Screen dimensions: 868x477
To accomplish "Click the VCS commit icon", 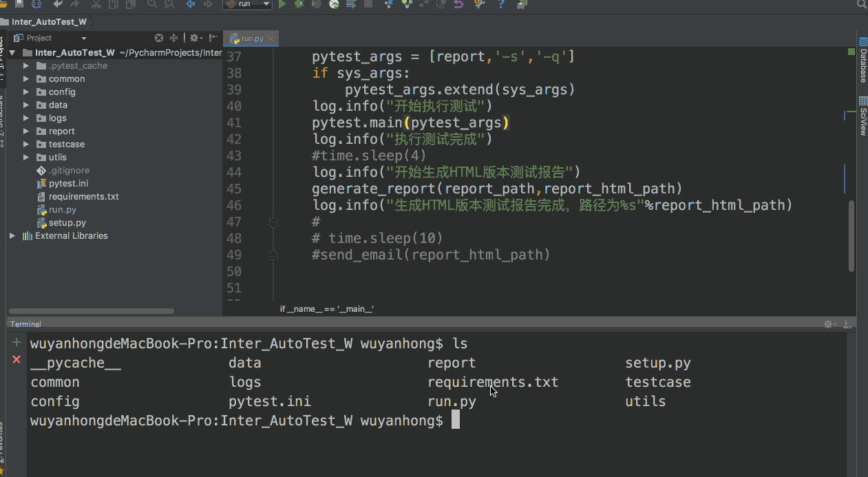I will pos(407,4).
